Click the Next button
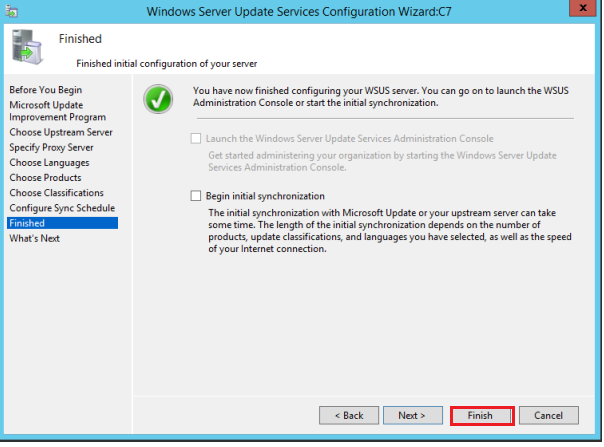604x447 pixels. point(413,415)
